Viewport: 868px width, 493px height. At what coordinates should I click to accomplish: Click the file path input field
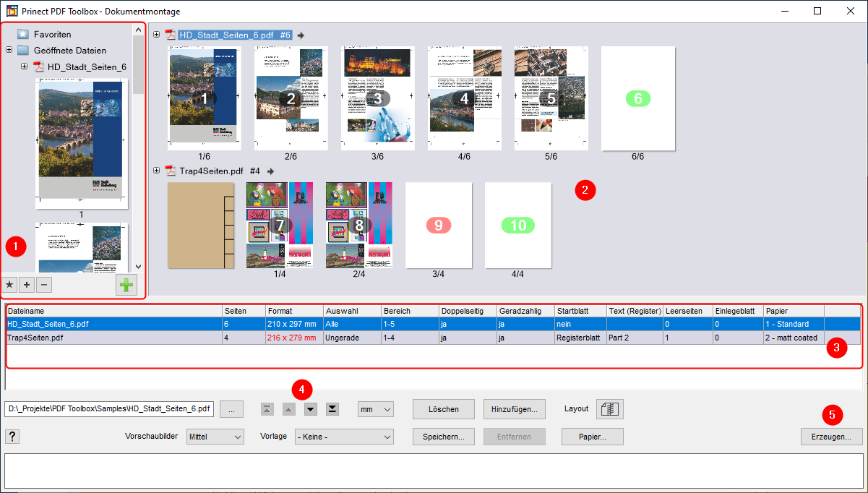pos(109,409)
